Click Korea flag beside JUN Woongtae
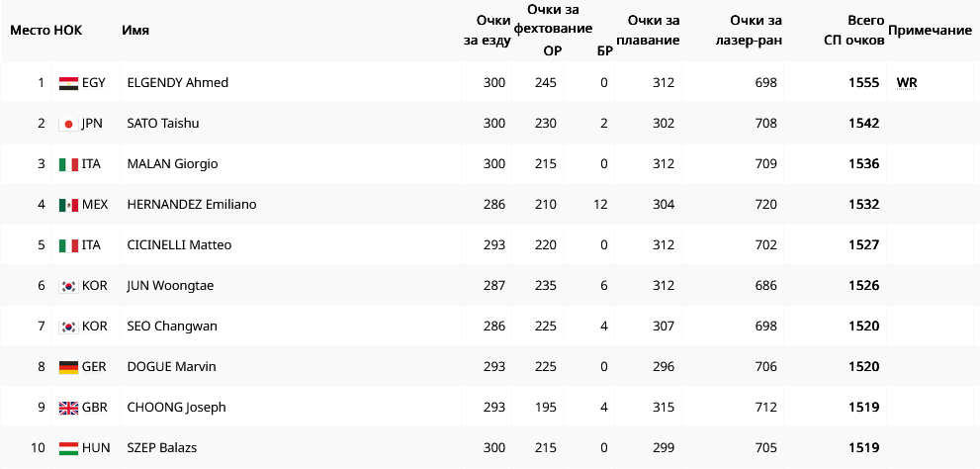980x469 pixels. [68, 286]
